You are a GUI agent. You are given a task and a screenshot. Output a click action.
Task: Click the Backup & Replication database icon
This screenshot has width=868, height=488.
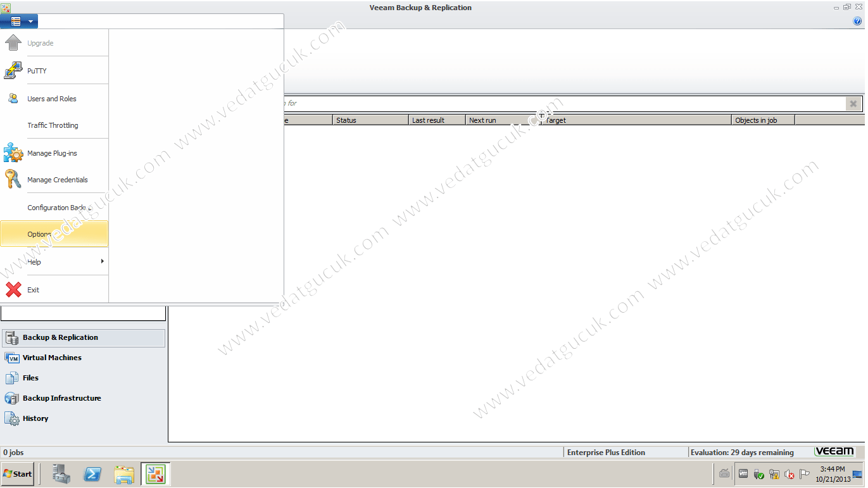(x=12, y=338)
